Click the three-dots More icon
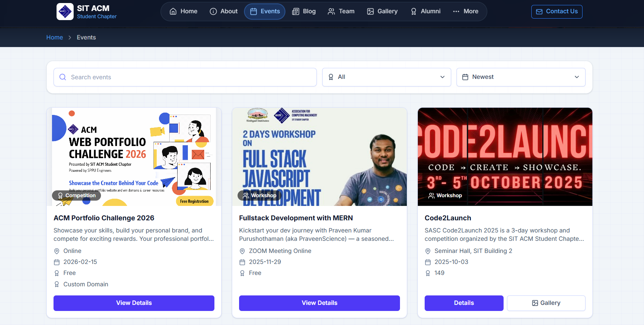Image resolution: width=644 pixels, height=325 pixels. (456, 11)
